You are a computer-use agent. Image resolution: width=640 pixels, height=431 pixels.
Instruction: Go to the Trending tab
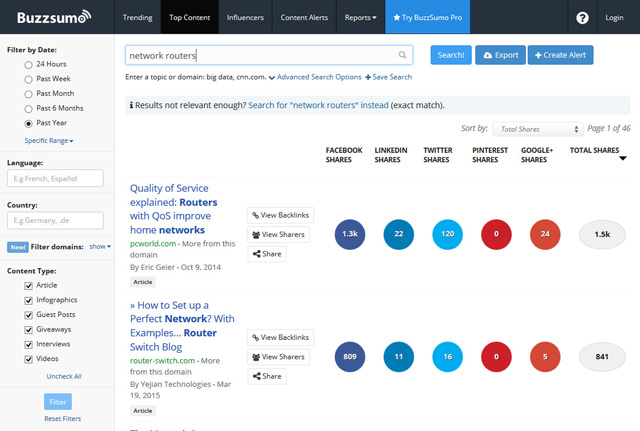point(138,17)
